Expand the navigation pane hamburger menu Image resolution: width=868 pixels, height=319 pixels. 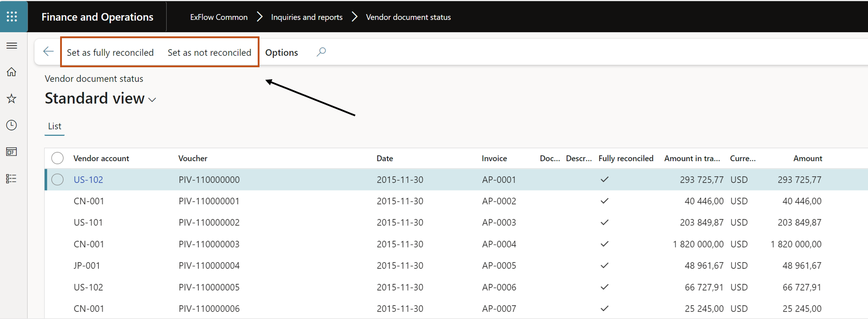(12, 46)
